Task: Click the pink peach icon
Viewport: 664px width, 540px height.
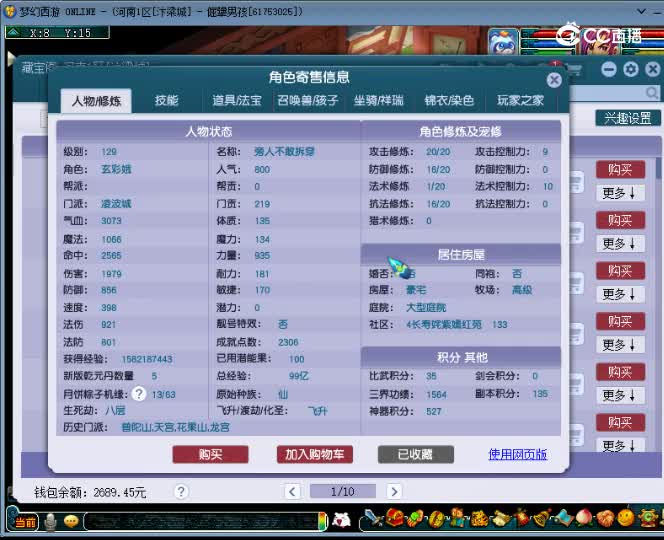Action: coord(584,518)
